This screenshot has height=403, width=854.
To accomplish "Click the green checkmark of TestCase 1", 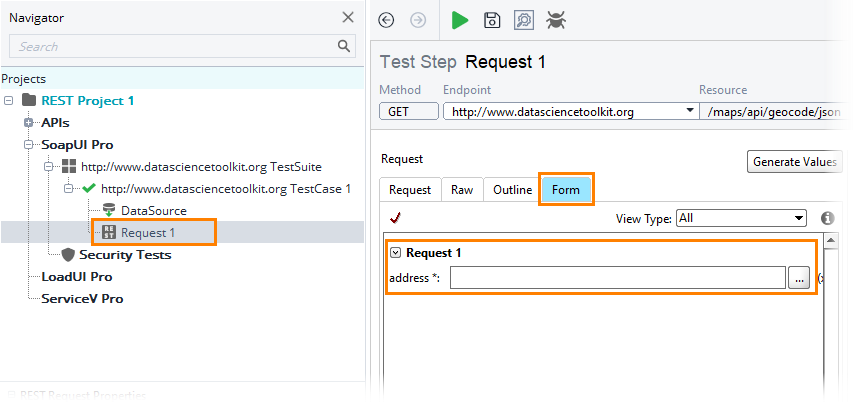I will click(x=89, y=188).
